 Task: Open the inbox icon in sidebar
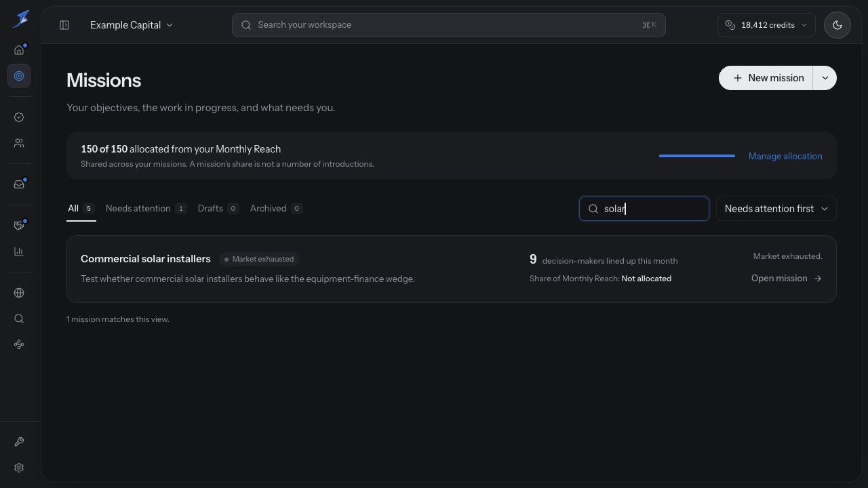point(19,184)
